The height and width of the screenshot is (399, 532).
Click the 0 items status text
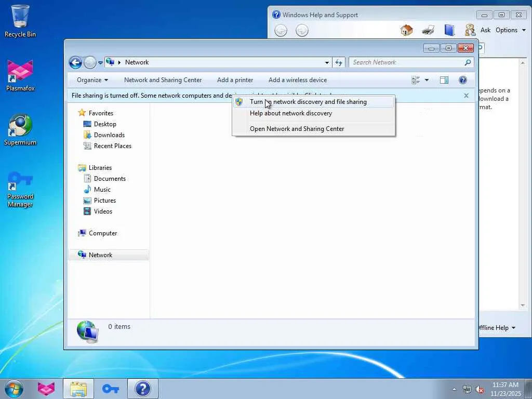[119, 326]
